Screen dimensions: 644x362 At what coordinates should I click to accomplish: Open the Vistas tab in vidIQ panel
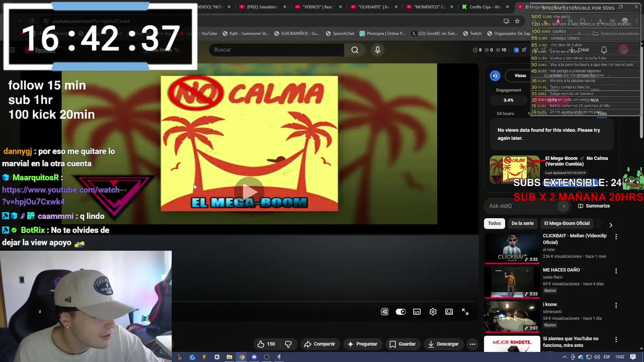[520, 75]
